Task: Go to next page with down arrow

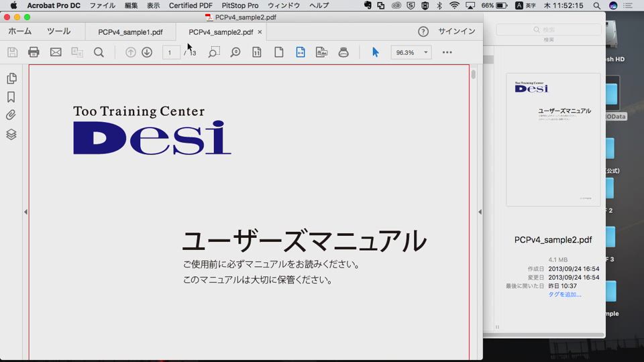Action: pyautogui.click(x=147, y=52)
